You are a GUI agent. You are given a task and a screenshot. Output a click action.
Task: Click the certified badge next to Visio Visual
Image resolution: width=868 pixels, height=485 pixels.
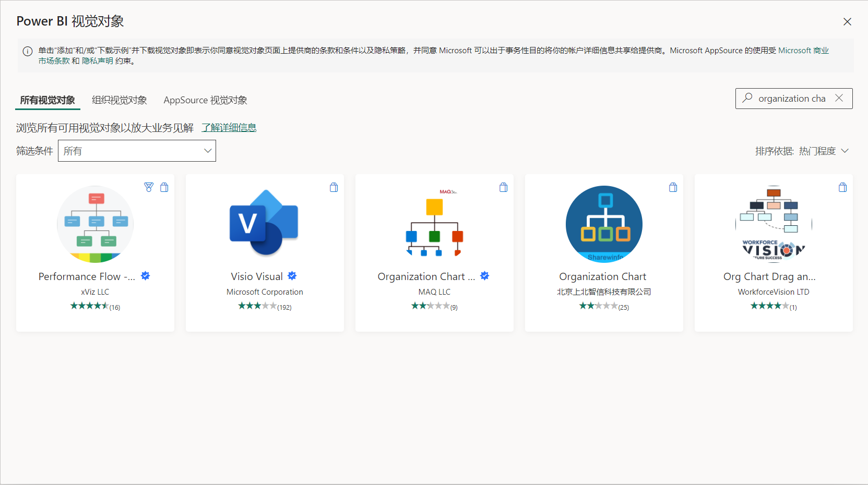tap(292, 276)
